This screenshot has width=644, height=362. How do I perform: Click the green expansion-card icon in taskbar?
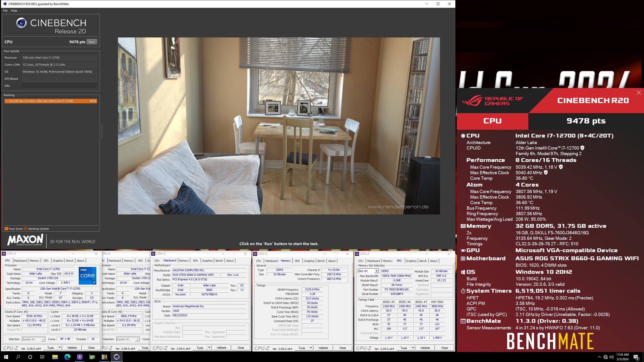pos(92,357)
